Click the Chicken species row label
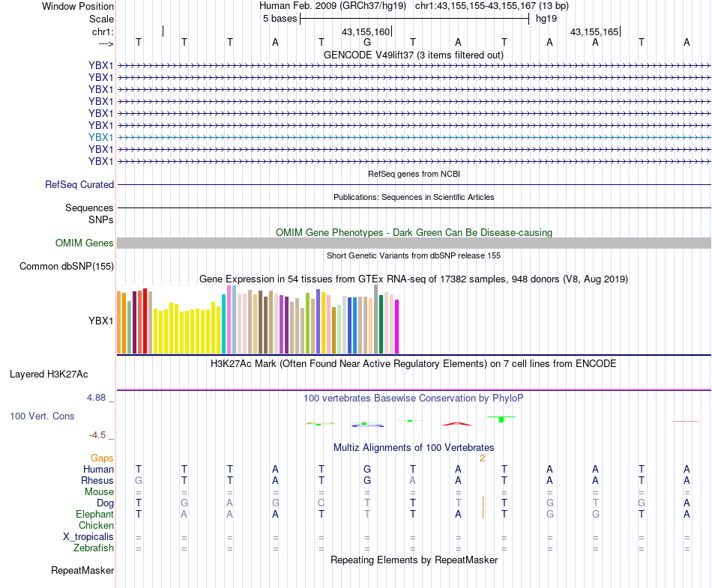This screenshot has width=712, height=588. [x=96, y=525]
